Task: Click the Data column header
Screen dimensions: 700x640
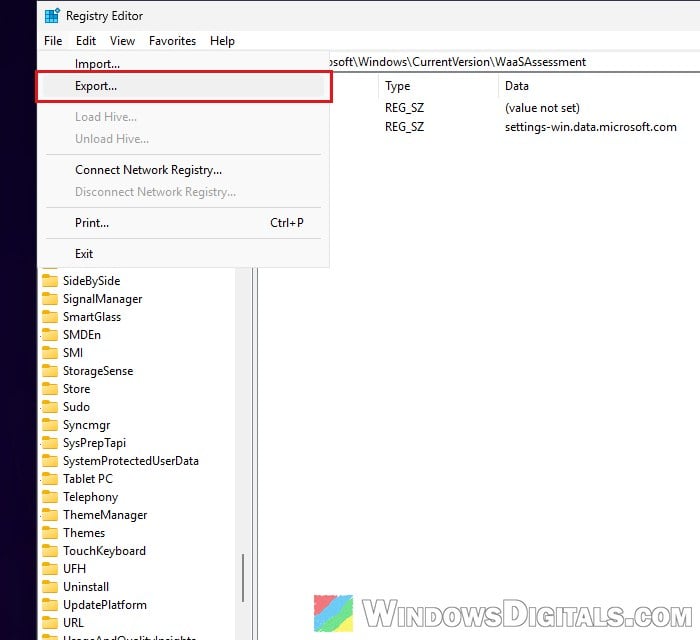Action: [599, 86]
